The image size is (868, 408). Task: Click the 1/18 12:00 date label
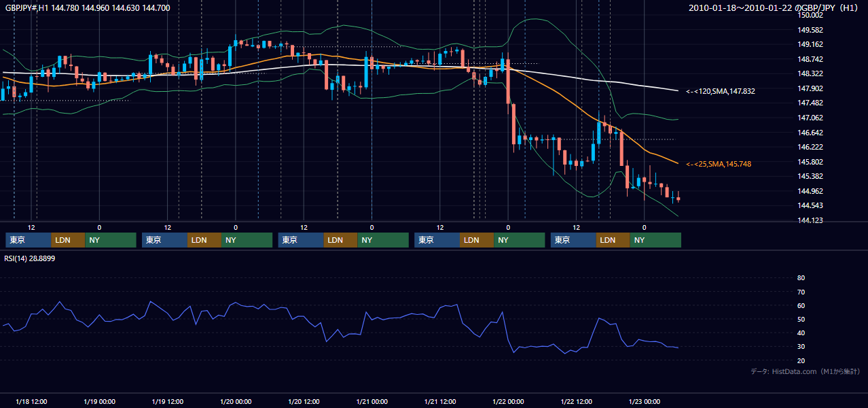(x=31, y=402)
